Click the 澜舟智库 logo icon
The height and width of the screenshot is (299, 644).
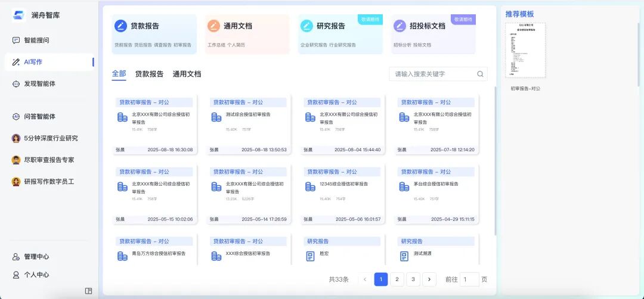tap(18, 15)
